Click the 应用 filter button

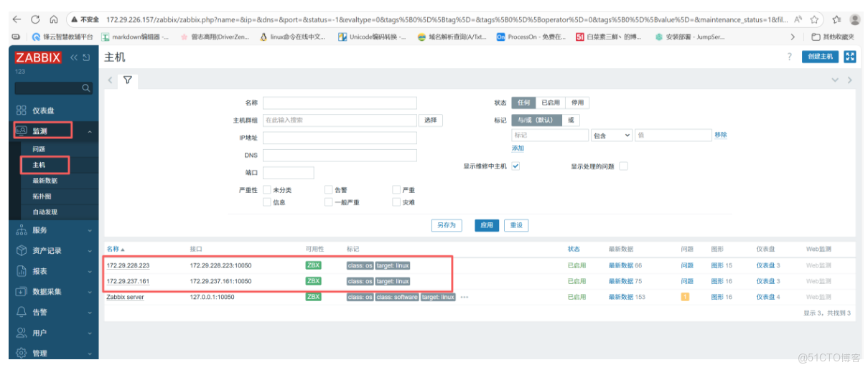(487, 225)
